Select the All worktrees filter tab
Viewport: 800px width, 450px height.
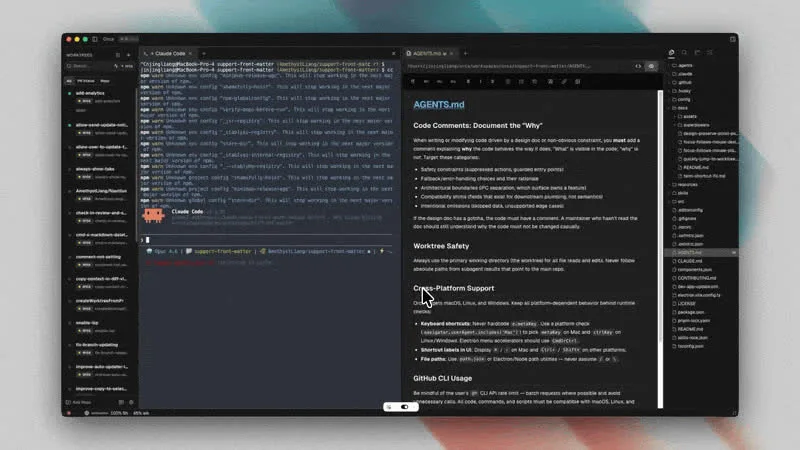pyautogui.click(x=69, y=81)
